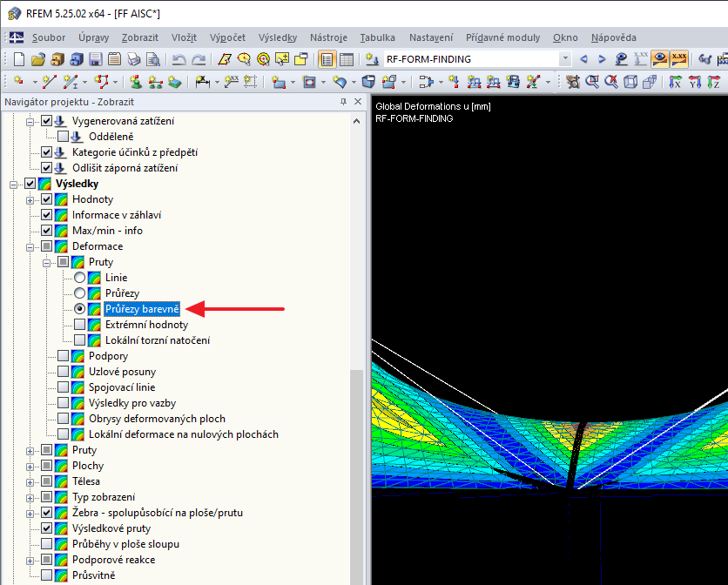Click the Open file folder icon
Image resolution: width=728 pixels, height=585 pixels.
pos(38,59)
